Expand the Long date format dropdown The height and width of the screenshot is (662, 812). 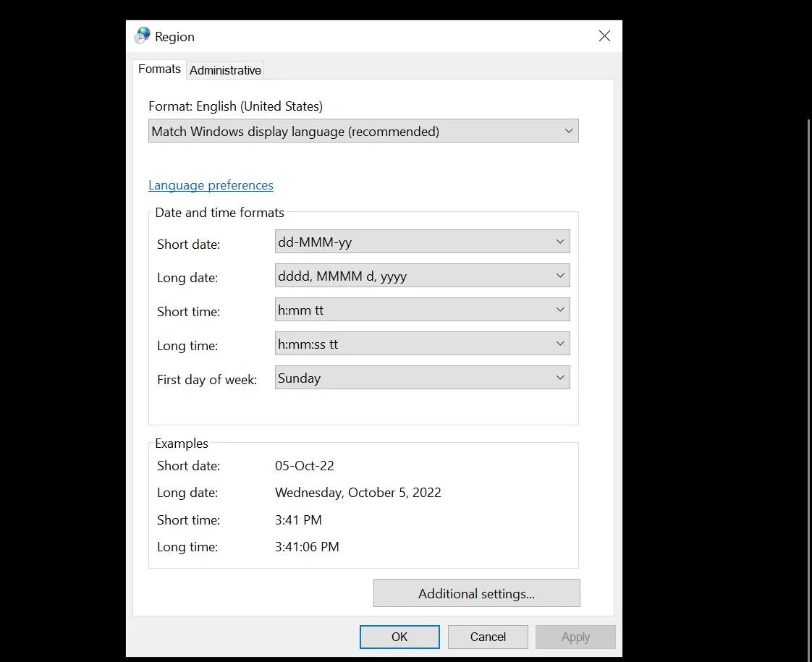(422, 276)
